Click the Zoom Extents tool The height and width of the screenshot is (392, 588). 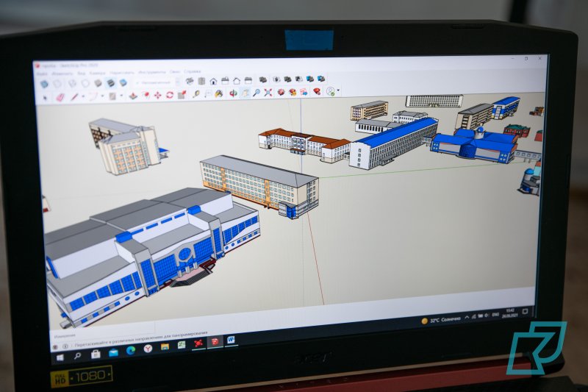pos(268,92)
